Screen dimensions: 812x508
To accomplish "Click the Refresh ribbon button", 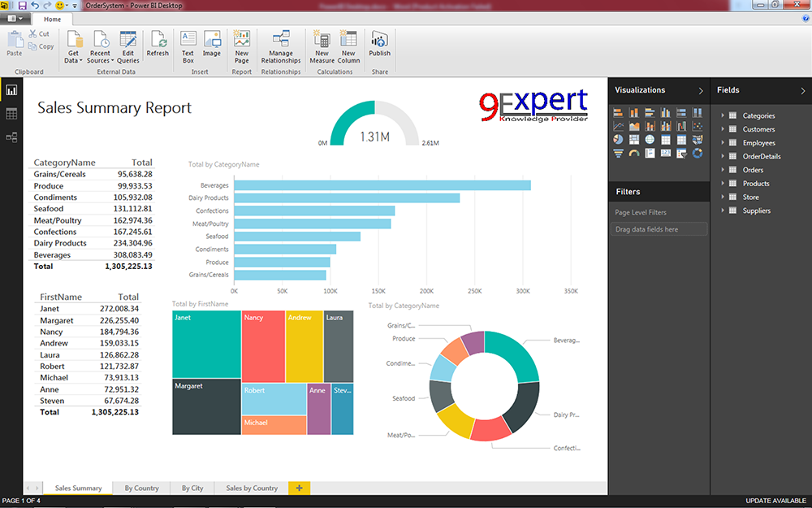I will (158, 44).
